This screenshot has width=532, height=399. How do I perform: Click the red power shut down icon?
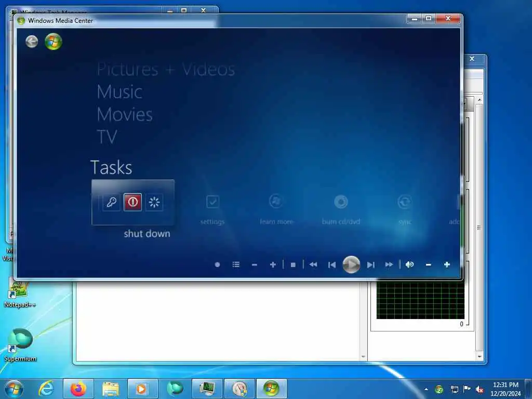point(132,202)
